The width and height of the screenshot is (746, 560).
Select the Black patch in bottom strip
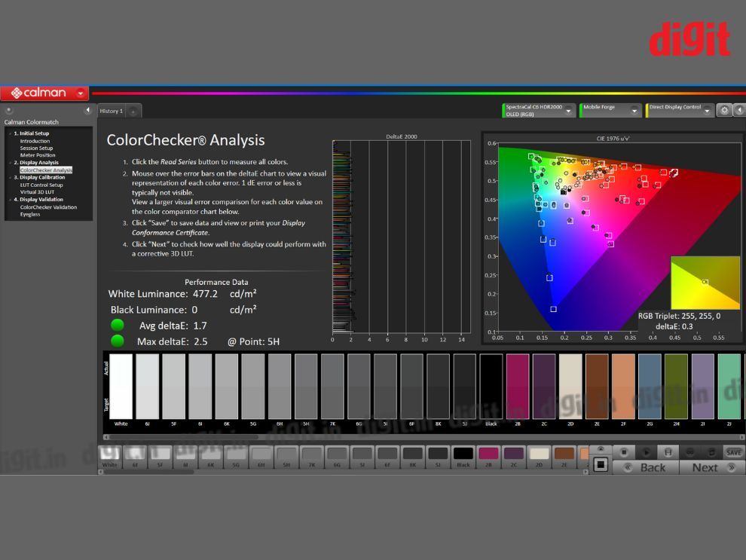point(463,457)
